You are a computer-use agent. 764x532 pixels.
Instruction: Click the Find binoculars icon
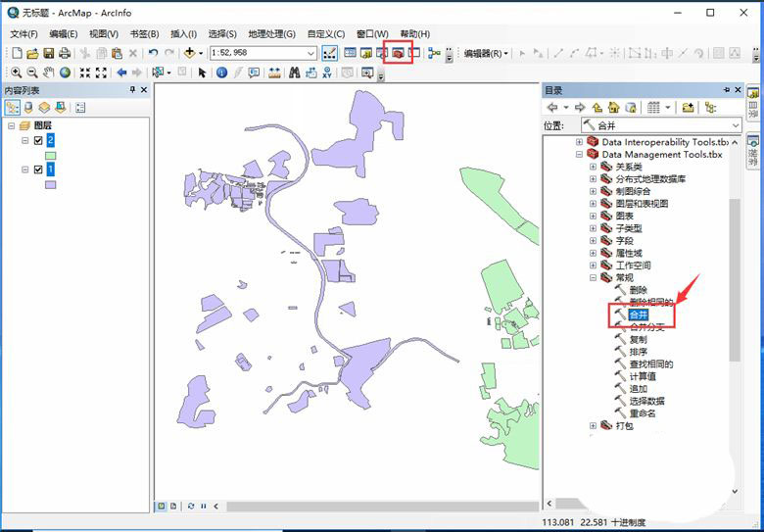click(x=294, y=73)
